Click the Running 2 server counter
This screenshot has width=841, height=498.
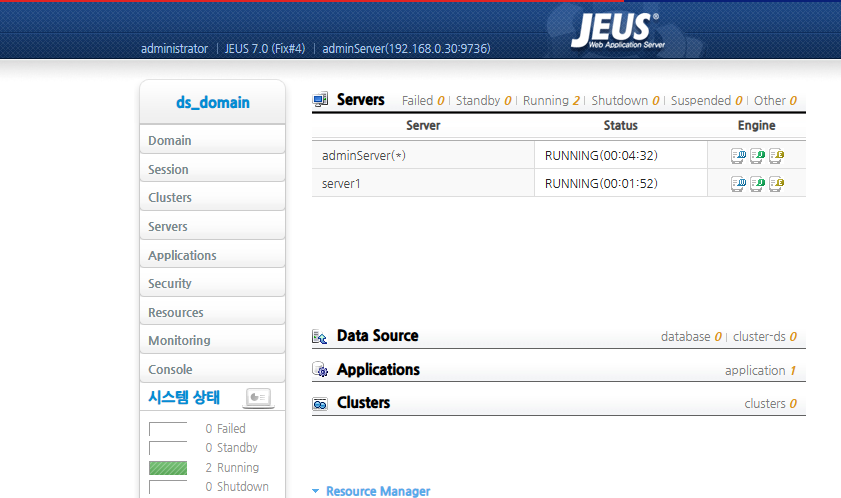click(551, 100)
